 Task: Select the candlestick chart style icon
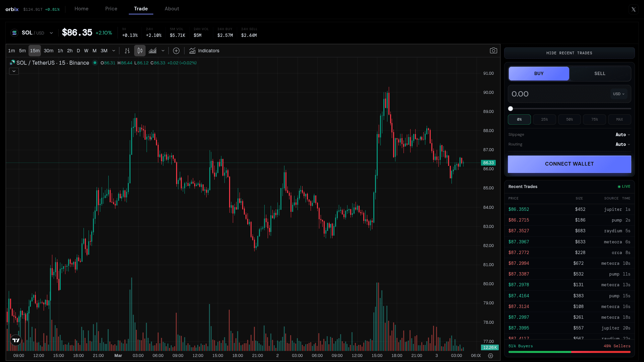140,51
